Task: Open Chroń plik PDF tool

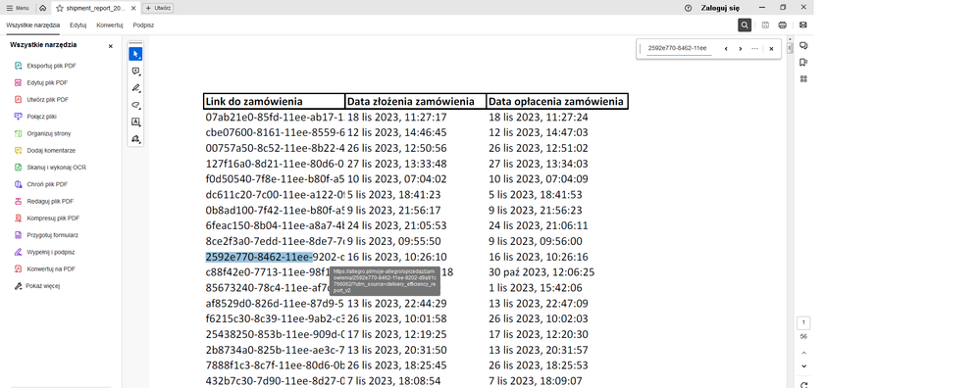Action: pos(41,184)
